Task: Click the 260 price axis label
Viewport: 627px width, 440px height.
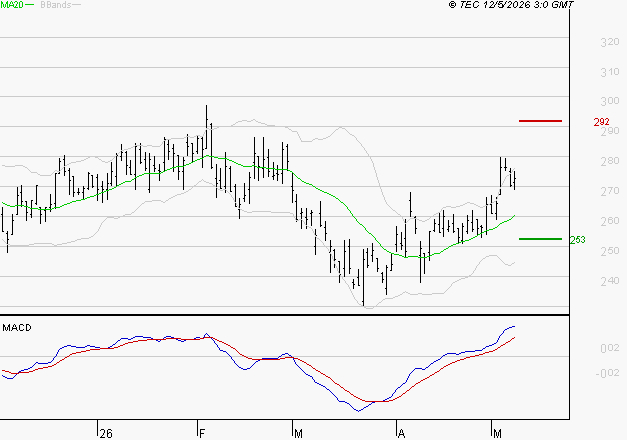Action: pyautogui.click(x=610, y=221)
